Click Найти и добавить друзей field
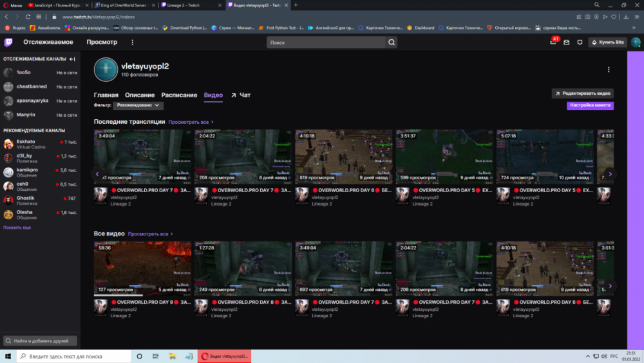This screenshot has height=363, width=644. point(40,341)
